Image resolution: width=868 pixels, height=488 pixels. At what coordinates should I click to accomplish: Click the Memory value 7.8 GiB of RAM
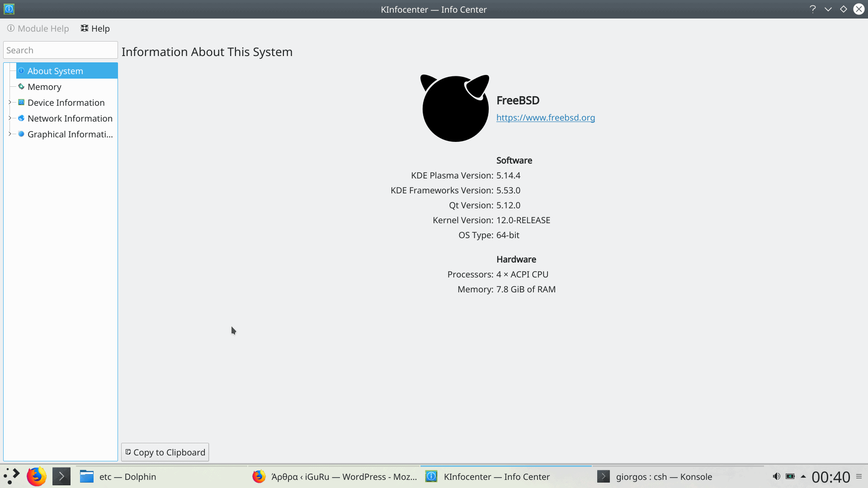(x=526, y=289)
